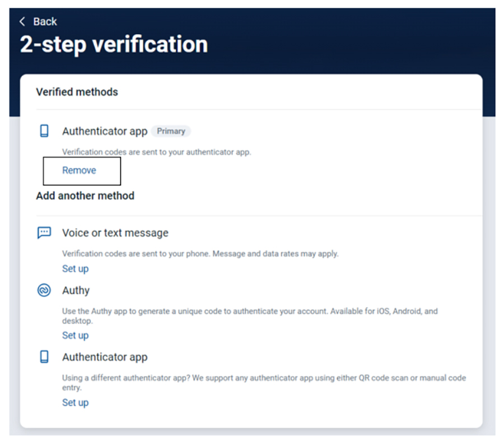504x446 pixels.
Task: Click the chat bubble icon for Voice or text
Action: tap(44, 232)
